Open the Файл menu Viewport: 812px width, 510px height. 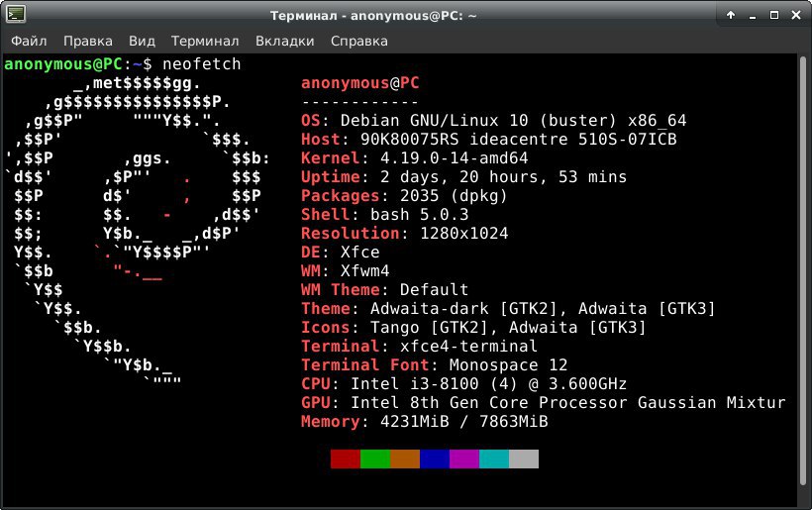tap(29, 41)
